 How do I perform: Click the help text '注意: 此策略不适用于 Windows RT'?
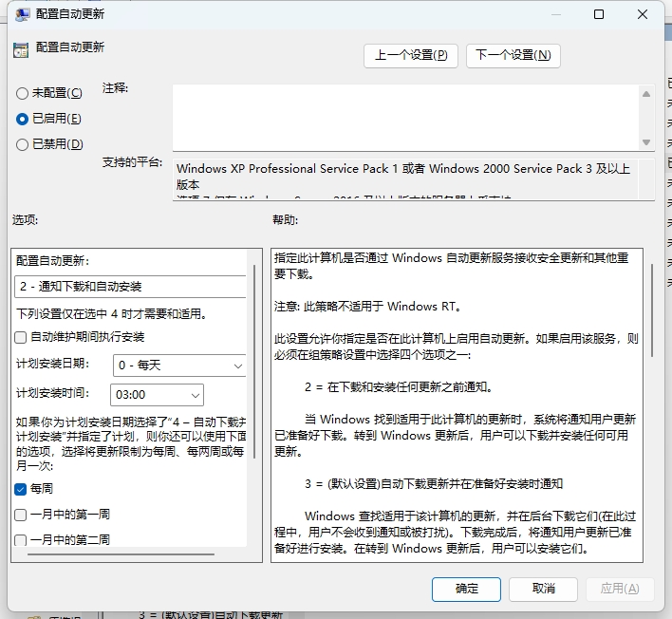click(x=367, y=307)
